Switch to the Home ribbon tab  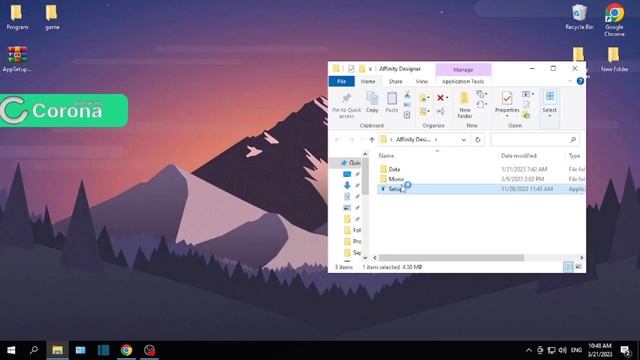[x=368, y=82]
